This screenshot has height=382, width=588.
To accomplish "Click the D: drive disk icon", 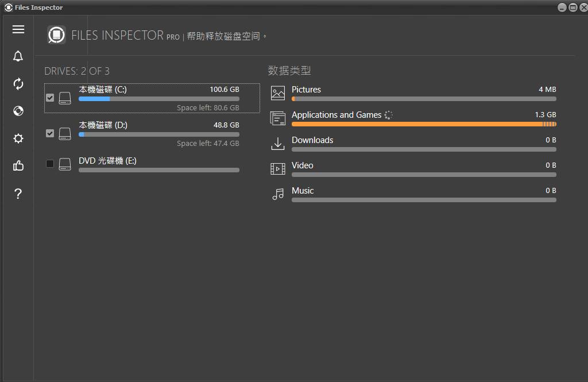I will coord(65,133).
